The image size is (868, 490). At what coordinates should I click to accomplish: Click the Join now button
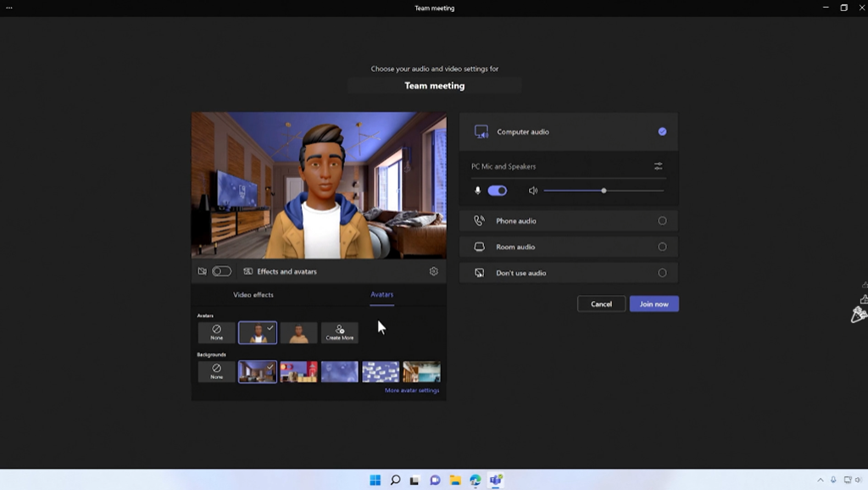tap(654, 303)
